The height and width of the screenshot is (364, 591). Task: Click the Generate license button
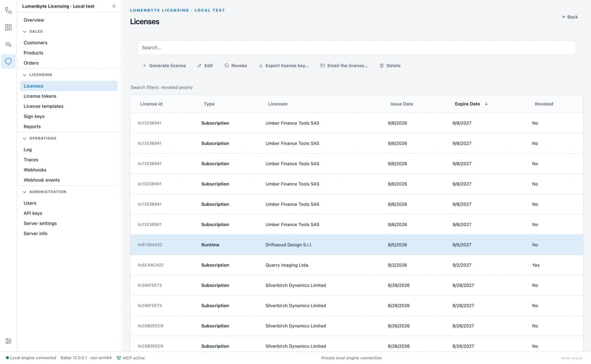coord(164,66)
